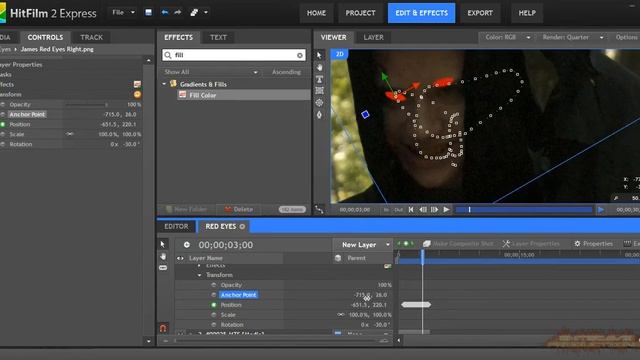Click the save disk icon in top toolbar

pos(149,13)
